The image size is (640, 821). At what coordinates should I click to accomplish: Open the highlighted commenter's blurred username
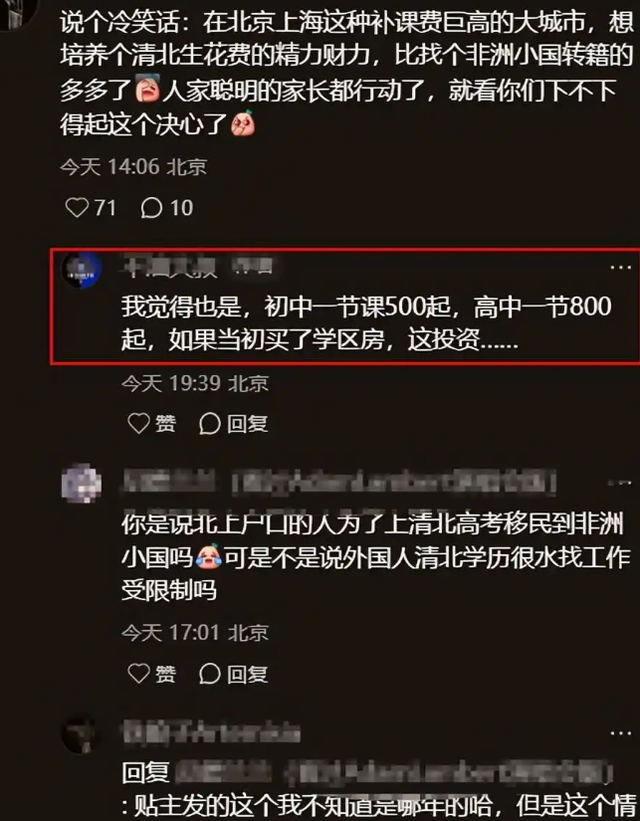197,267
